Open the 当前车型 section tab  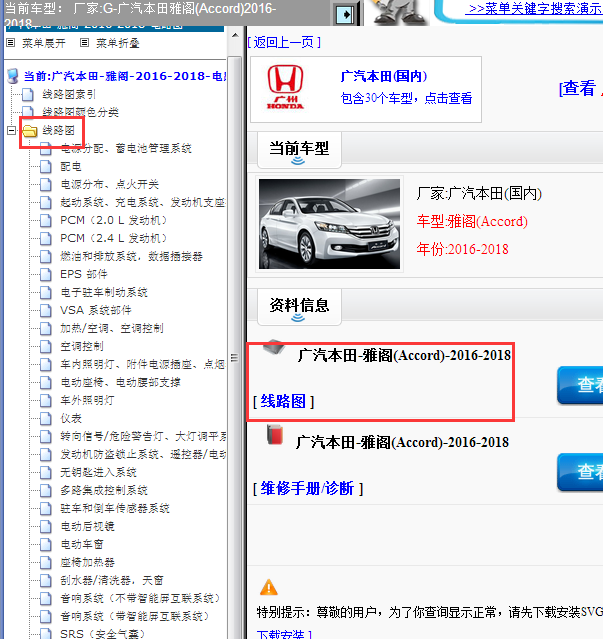[x=299, y=148]
